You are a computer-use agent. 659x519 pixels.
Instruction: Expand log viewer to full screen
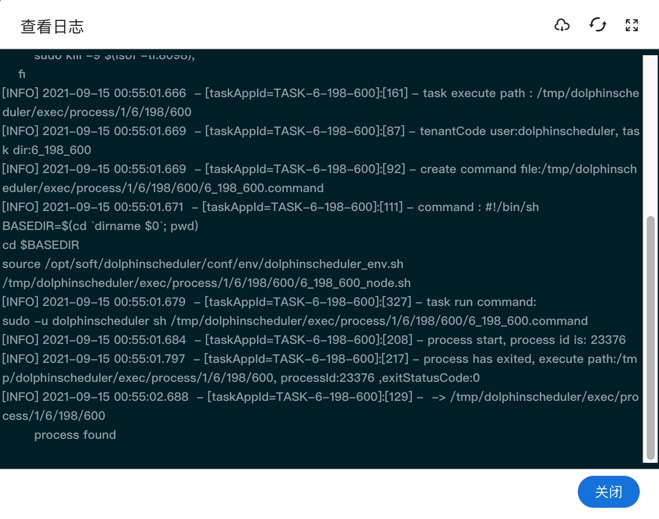pos(632,25)
